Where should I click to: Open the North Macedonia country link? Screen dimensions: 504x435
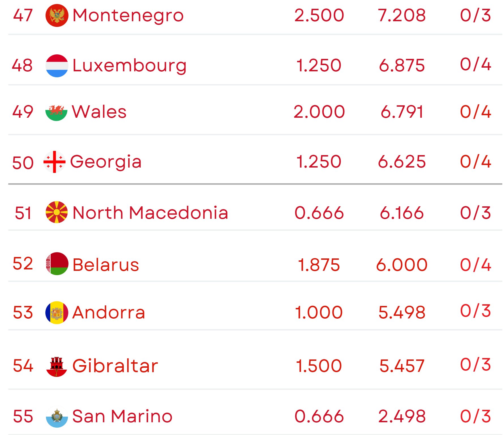(x=150, y=213)
